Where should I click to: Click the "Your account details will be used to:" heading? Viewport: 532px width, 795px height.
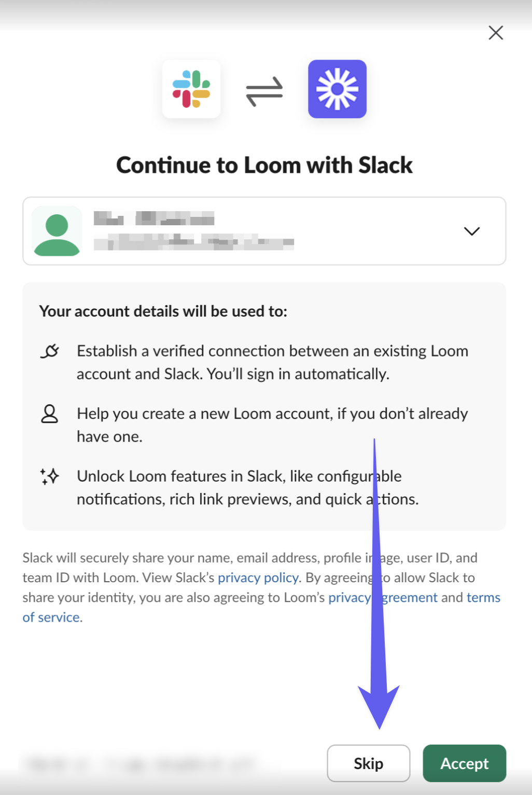point(163,311)
